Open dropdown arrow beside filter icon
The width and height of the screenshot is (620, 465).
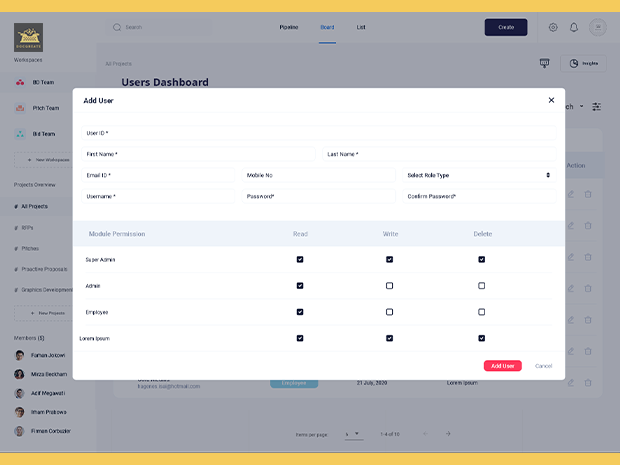(x=581, y=106)
